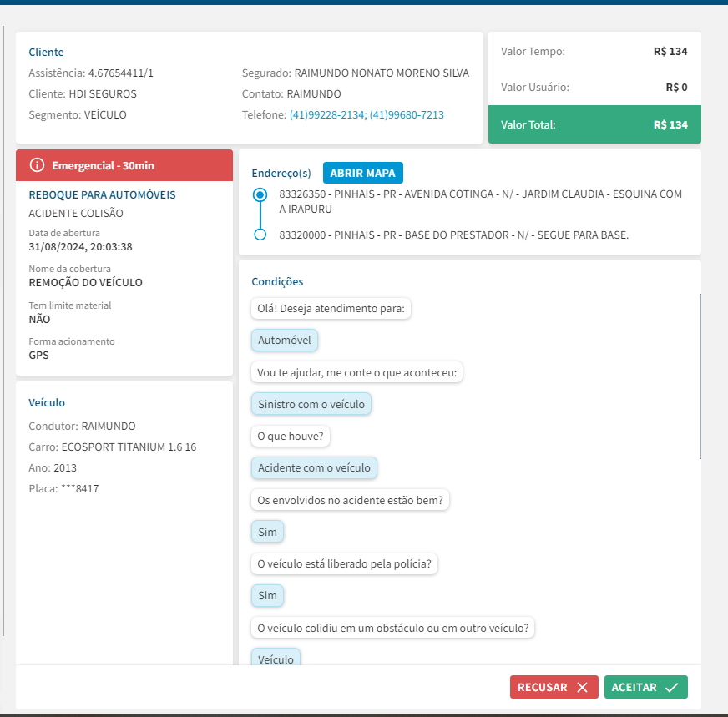Screen dimensions: 728x717
Task: Select the "Sinistro com o veículo" answer chip
Action: [311, 404]
